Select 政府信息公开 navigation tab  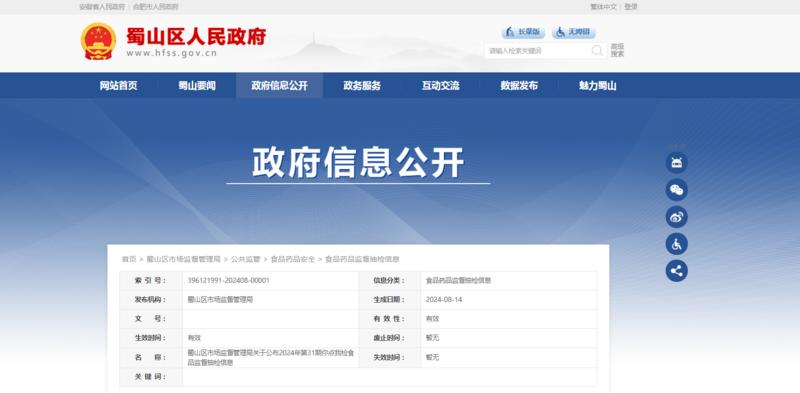pyautogui.click(x=280, y=86)
